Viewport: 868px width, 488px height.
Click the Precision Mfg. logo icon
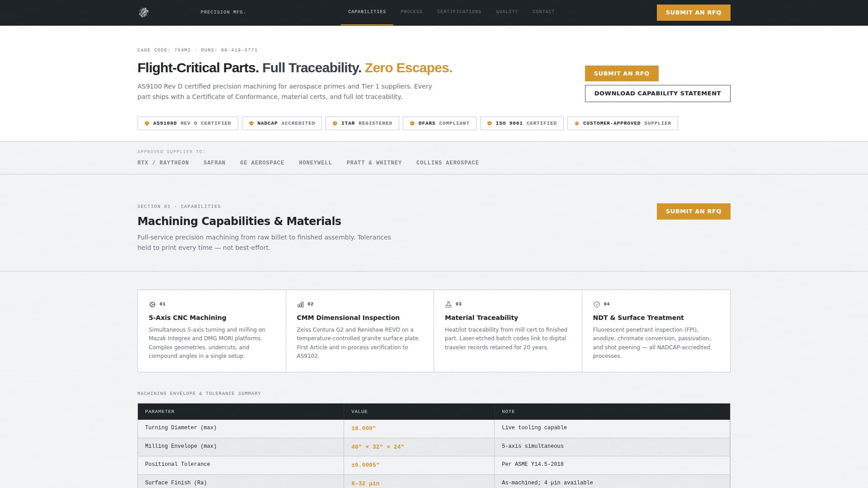(144, 12)
